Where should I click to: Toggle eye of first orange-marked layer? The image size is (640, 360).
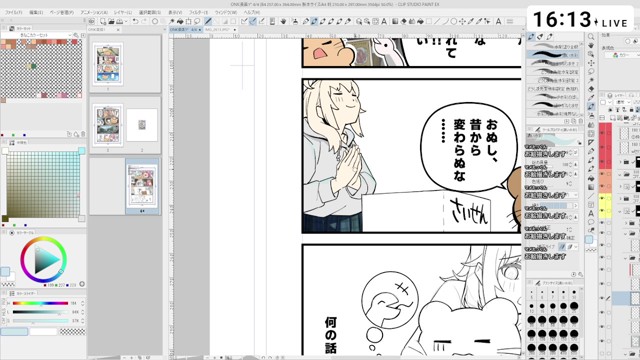click(602, 174)
